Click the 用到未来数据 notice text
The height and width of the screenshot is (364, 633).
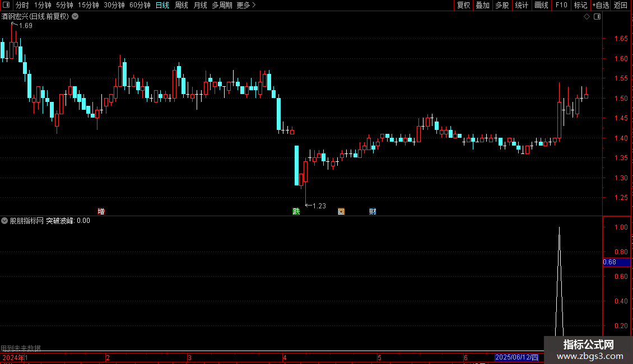(x=21, y=348)
